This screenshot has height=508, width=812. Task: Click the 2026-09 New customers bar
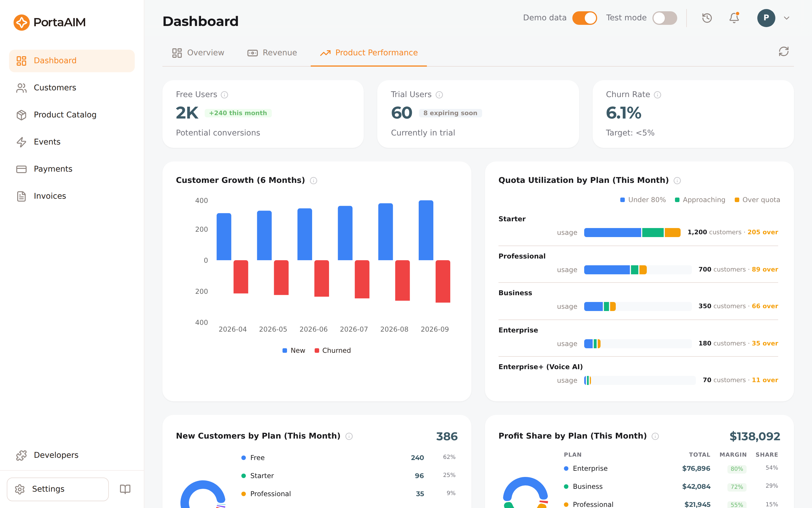[426, 231]
